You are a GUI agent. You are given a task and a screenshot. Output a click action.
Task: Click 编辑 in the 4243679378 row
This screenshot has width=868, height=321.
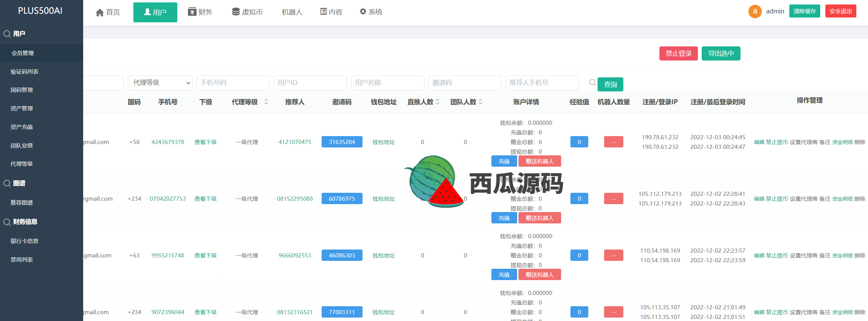[759, 142]
